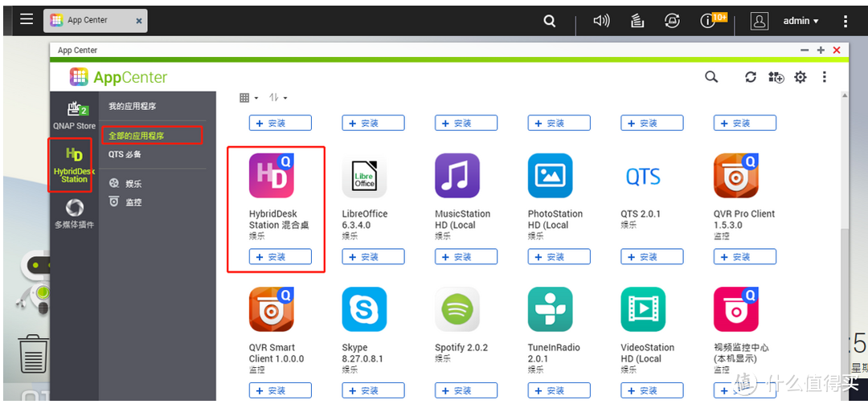Open AppCenter more options menu
Image resolution: width=868 pixels, height=404 pixels.
[825, 77]
